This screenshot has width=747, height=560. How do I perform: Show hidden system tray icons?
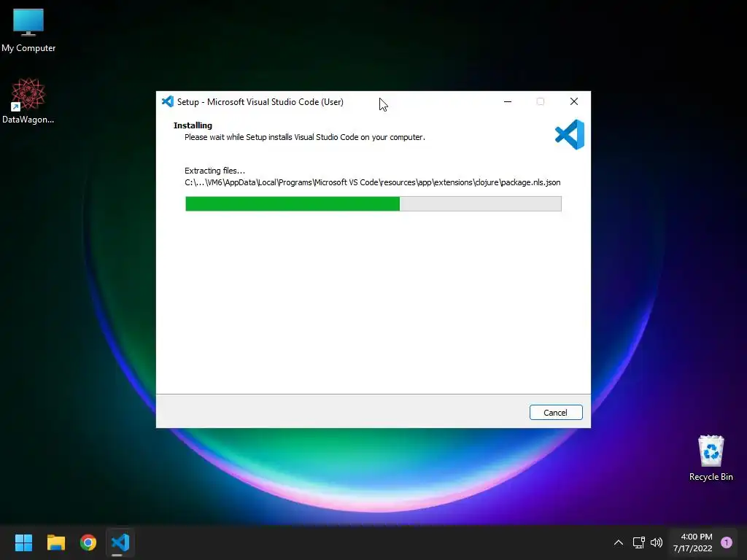tap(619, 542)
